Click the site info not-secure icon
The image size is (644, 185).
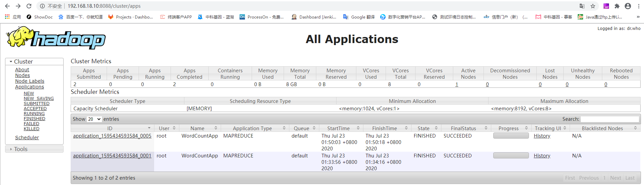point(42,6)
